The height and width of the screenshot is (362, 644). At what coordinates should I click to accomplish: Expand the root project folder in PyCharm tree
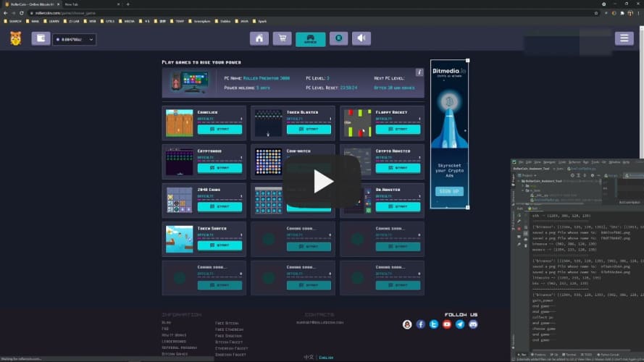pyautogui.click(x=519, y=181)
